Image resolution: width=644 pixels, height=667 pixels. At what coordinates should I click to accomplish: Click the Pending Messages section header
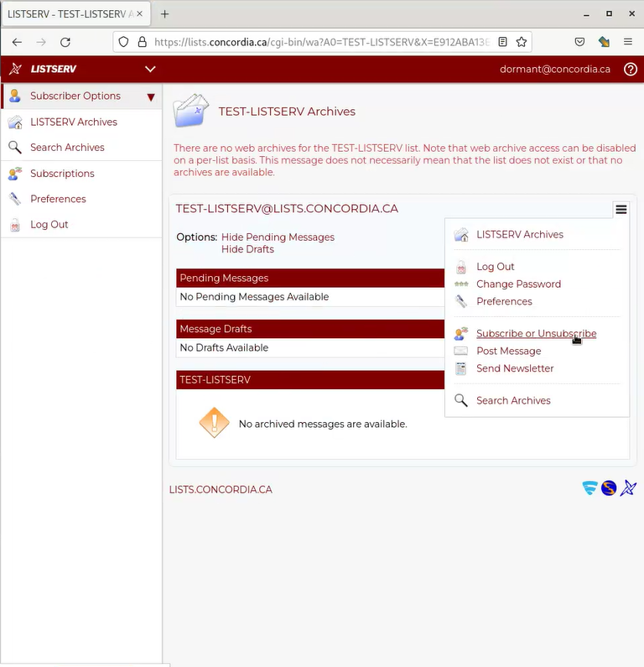coord(310,278)
